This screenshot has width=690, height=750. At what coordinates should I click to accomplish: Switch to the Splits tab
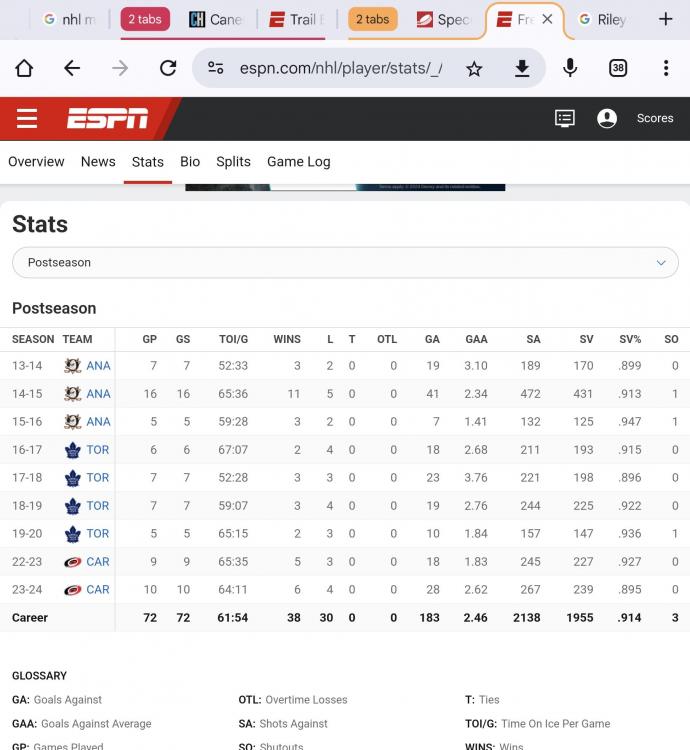point(233,161)
